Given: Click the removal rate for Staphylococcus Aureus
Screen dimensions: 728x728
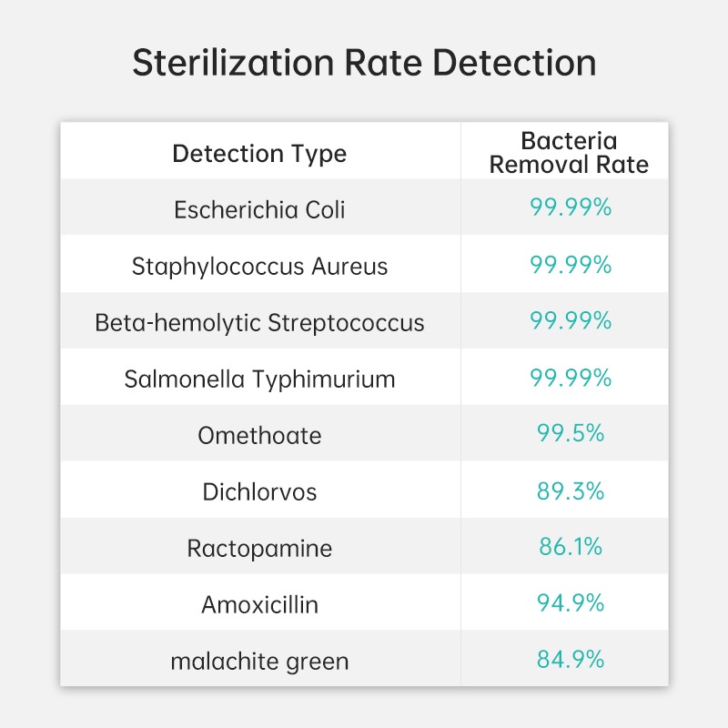Looking at the screenshot, I should pyautogui.click(x=570, y=265).
